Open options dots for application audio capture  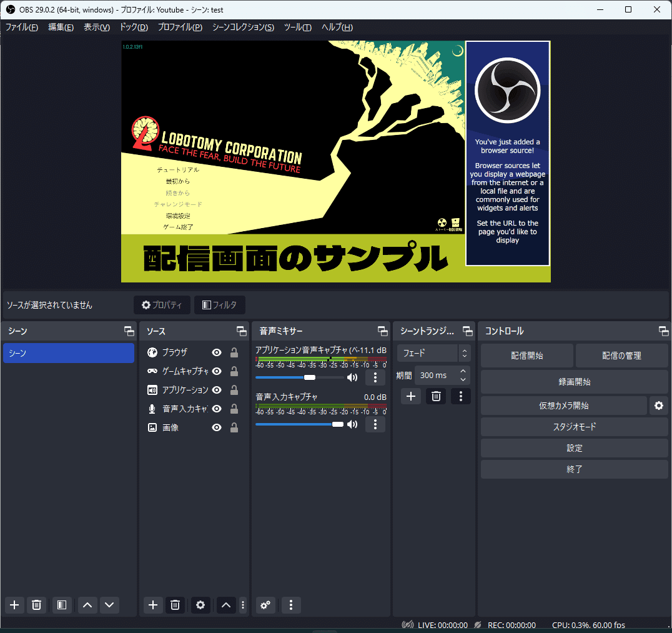tap(375, 377)
